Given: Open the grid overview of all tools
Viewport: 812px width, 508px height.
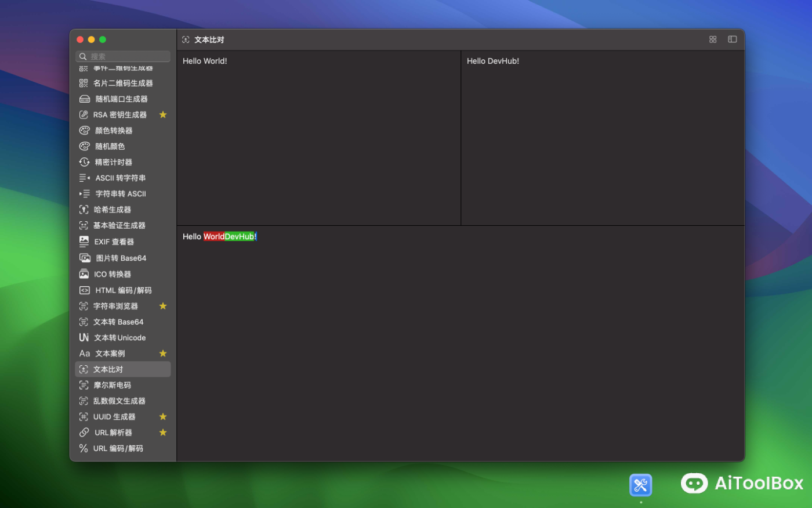Looking at the screenshot, I should click(712, 39).
